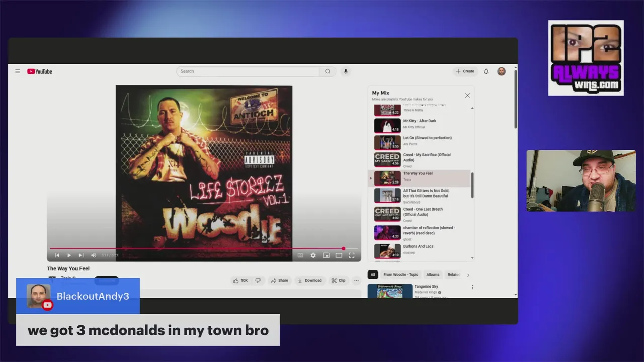Toggle subtitles/captions in the player
This screenshot has height=362, width=644.
point(300,255)
